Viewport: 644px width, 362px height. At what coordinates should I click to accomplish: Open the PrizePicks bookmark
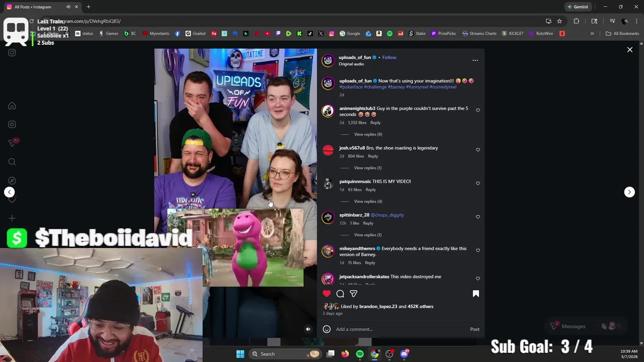click(x=443, y=34)
